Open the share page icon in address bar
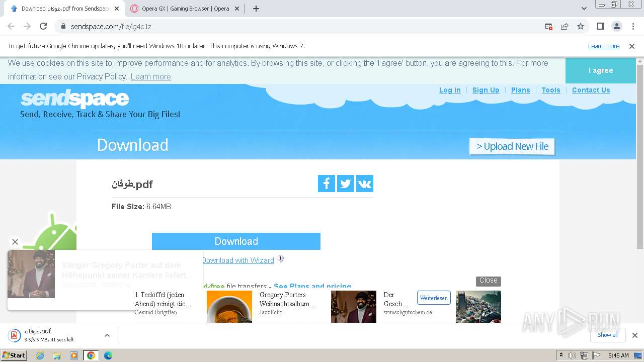 (x=565, y=26)
